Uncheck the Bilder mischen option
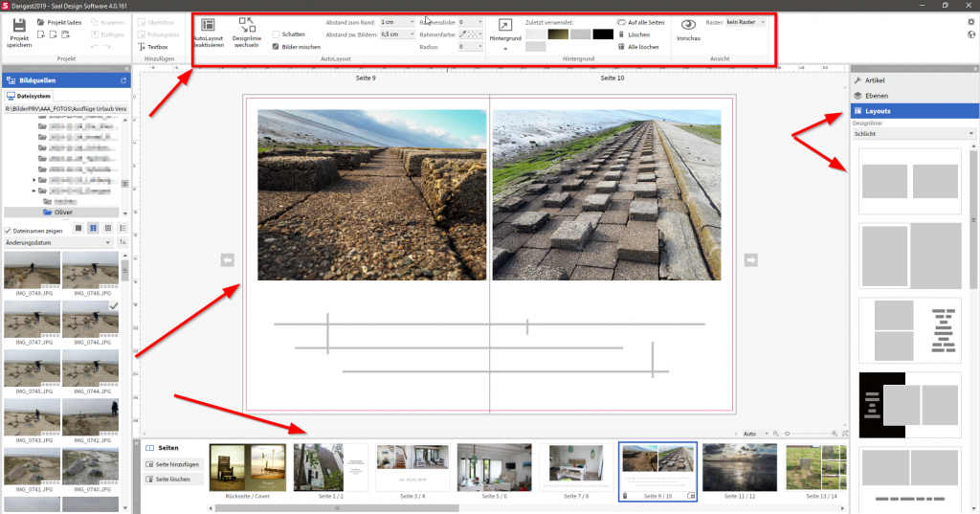Image resolution: width=980 pixels, height=514 pixels. pyautogui.click(x=277, y=47)
